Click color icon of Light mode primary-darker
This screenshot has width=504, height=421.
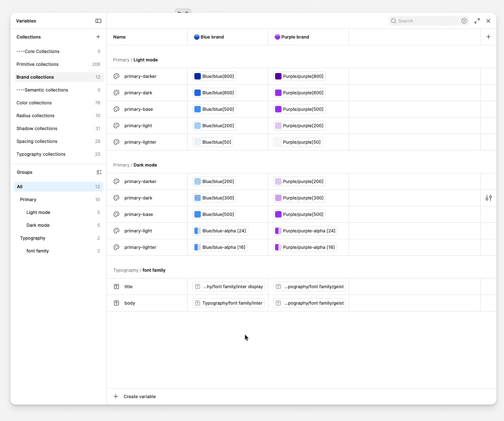tap(116, 76)
